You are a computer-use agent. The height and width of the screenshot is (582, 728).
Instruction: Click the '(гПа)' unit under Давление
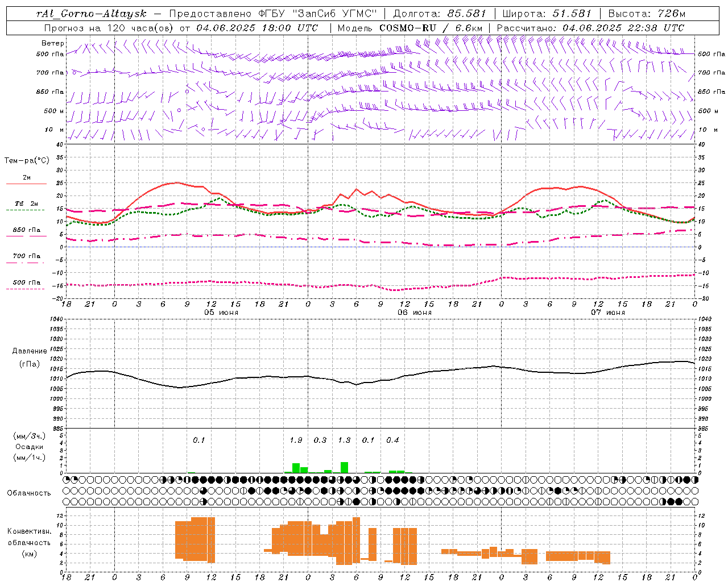[29, 364]
